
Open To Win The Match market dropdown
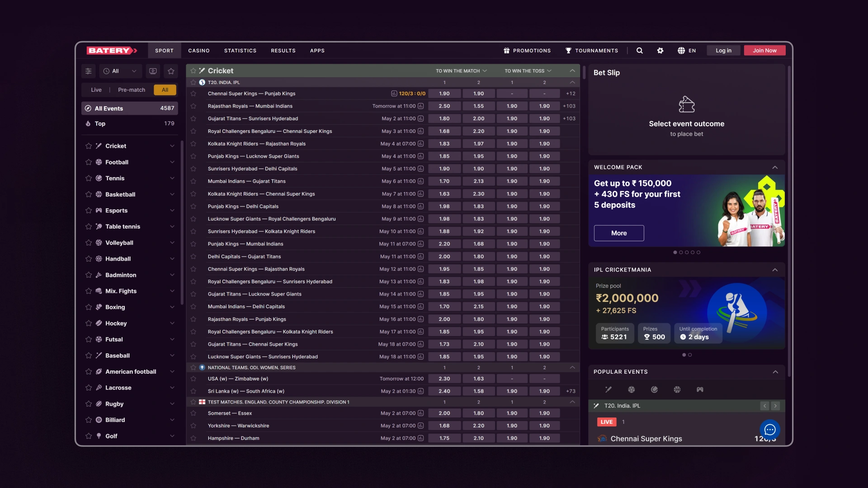pos(461,71)
